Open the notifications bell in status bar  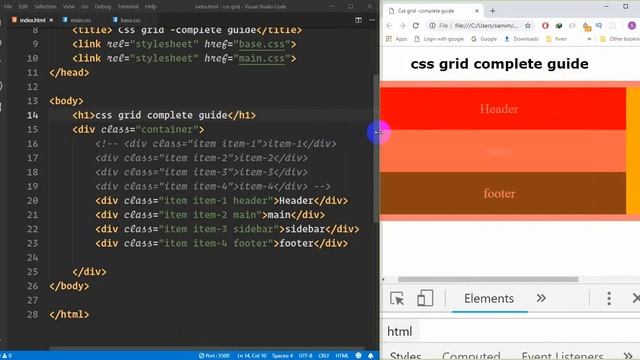pos(371,356)
